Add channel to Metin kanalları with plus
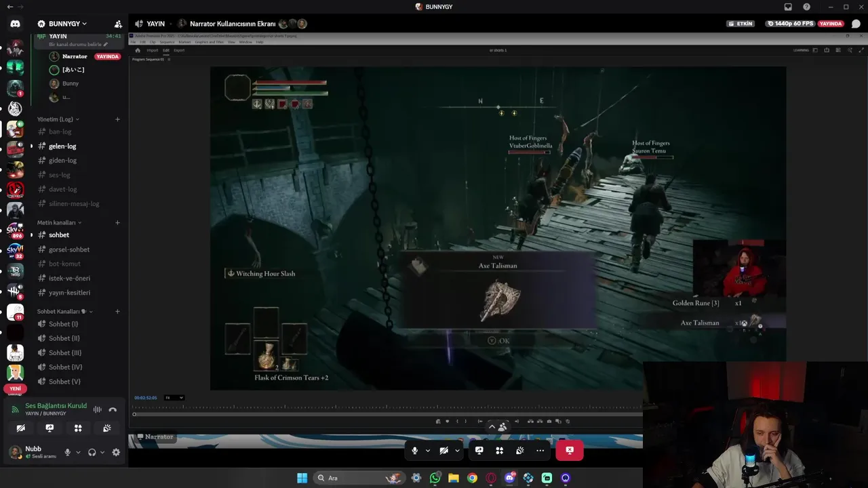The width and height of the screenshot is (868, 488). tap(117, 222)
